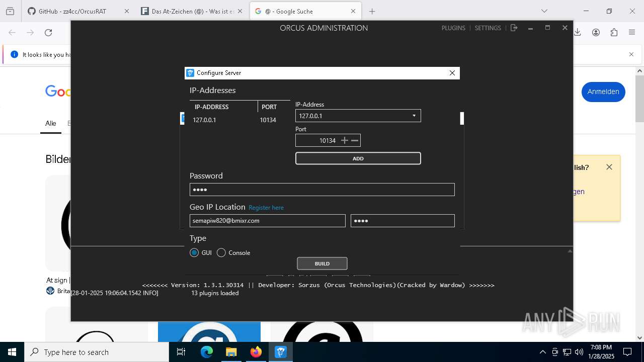The image size is (644, 362).
Task: Launch Microsoft Edge from the taskbar
Action: coord(207,352)
